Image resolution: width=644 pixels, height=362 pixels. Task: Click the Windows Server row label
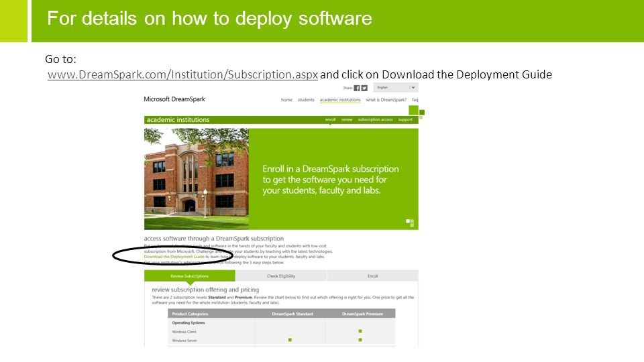coord(184,341)
